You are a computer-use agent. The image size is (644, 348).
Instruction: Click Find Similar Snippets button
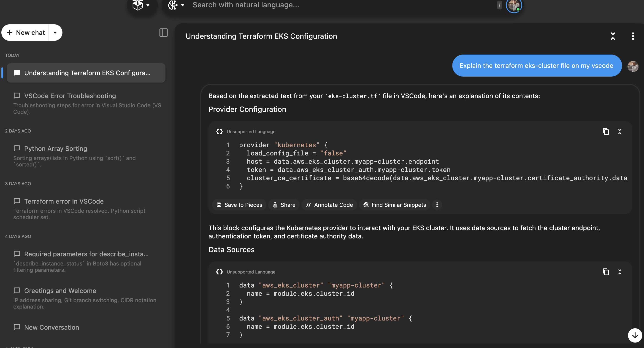(x=395, y=205)
